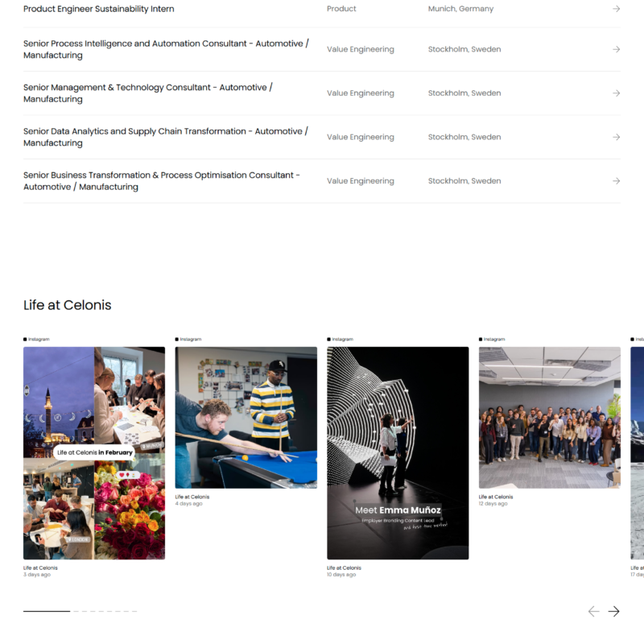Screen dimensions: 644x644
Task: Click arrow beside Senior Process Intelligence job
Action: (616, 49)
